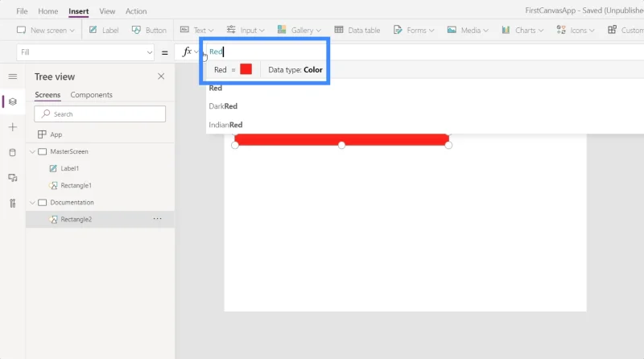
Task: Choose DarkRed from suggestions
Action: (223, 106)
